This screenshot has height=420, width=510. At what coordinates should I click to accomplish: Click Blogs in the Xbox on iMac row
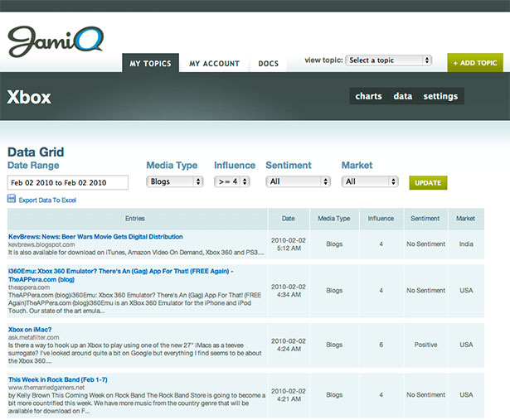coord(334,345)
